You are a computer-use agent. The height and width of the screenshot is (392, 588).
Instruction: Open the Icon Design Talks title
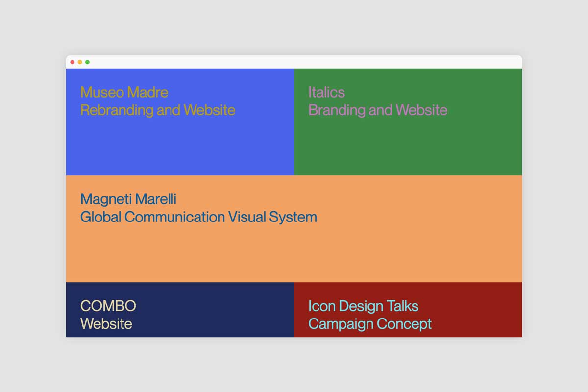click(x=363, y=306)
